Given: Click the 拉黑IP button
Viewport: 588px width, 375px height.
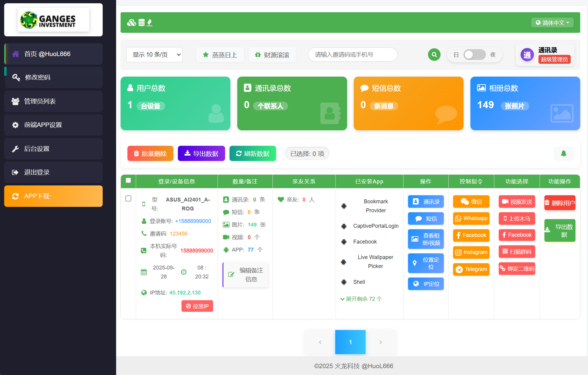Looking at the screenshot, I should coord(197,306).
